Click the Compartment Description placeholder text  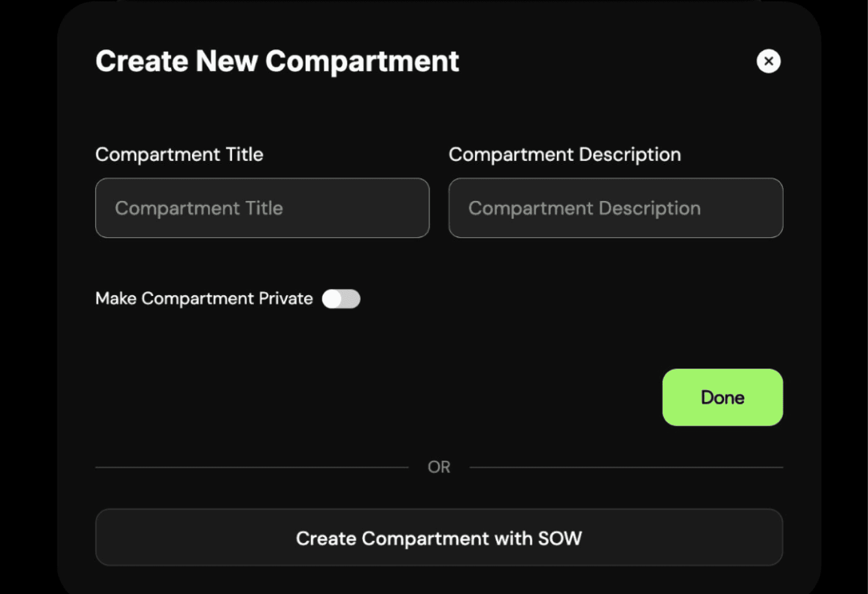pyautogui.click(x=584, y=208)
